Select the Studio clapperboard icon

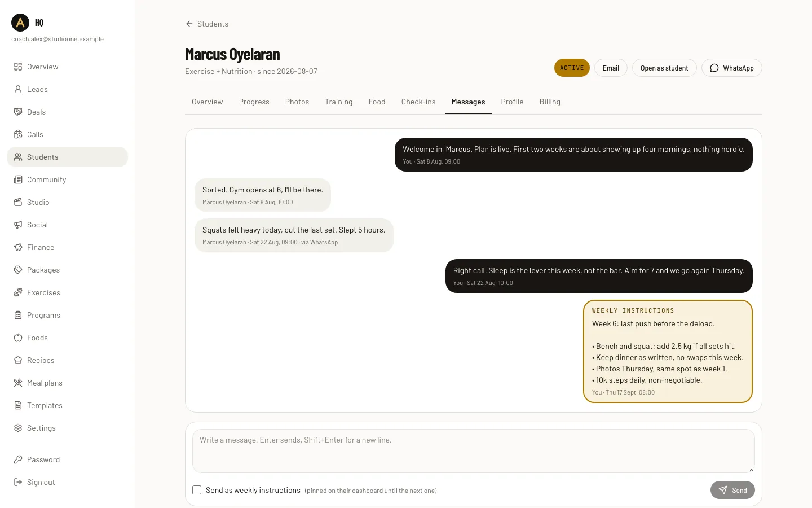(18, 202)
